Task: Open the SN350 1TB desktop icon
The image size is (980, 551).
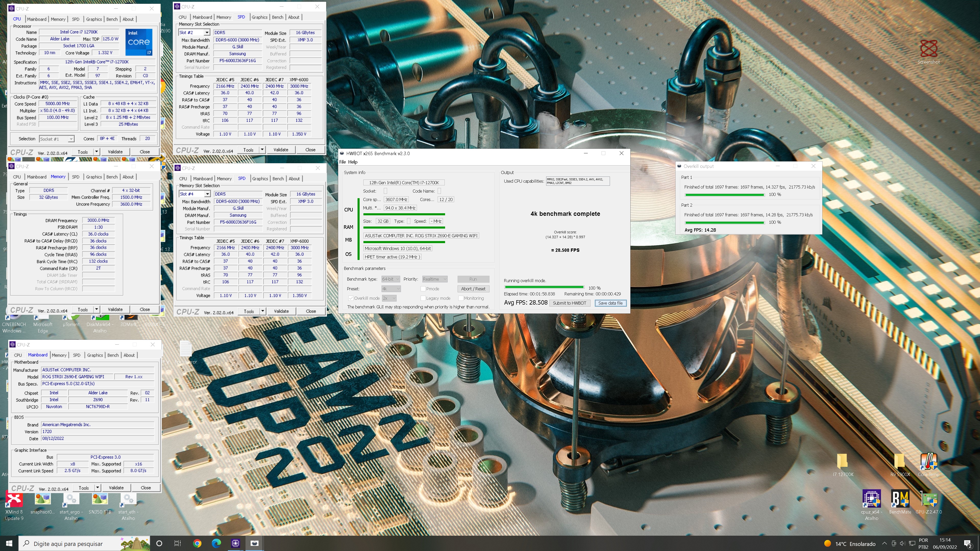Action: (x=100, y=504)
